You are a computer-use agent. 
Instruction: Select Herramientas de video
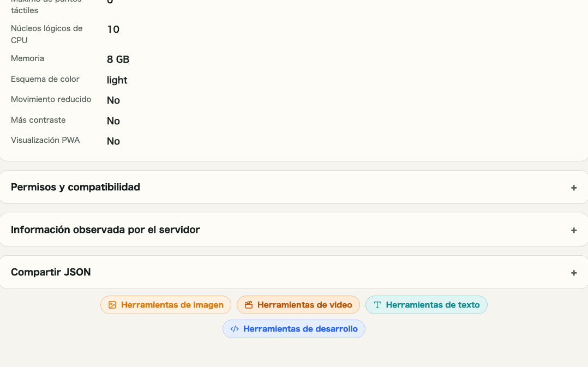[x=298, y=305]
